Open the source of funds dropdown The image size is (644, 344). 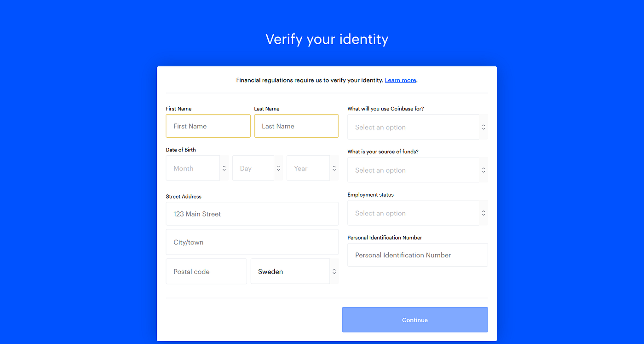pyautogui.click(x=418, y=170)
